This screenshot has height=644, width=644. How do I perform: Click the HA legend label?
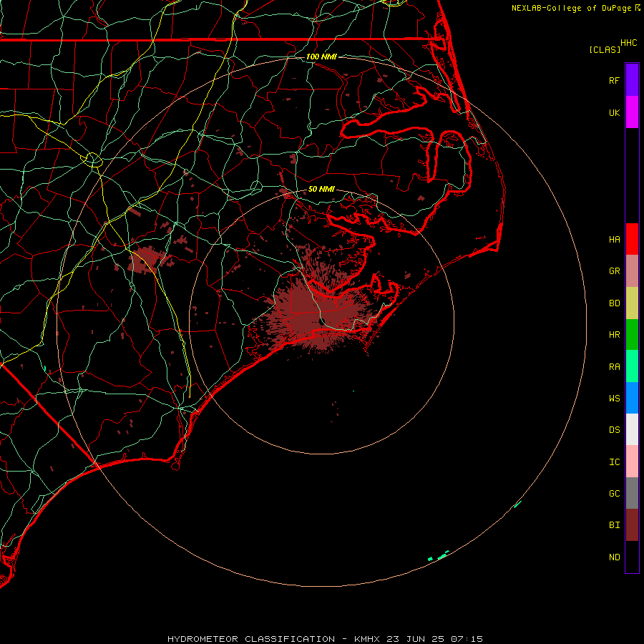[x=614, y=239]
